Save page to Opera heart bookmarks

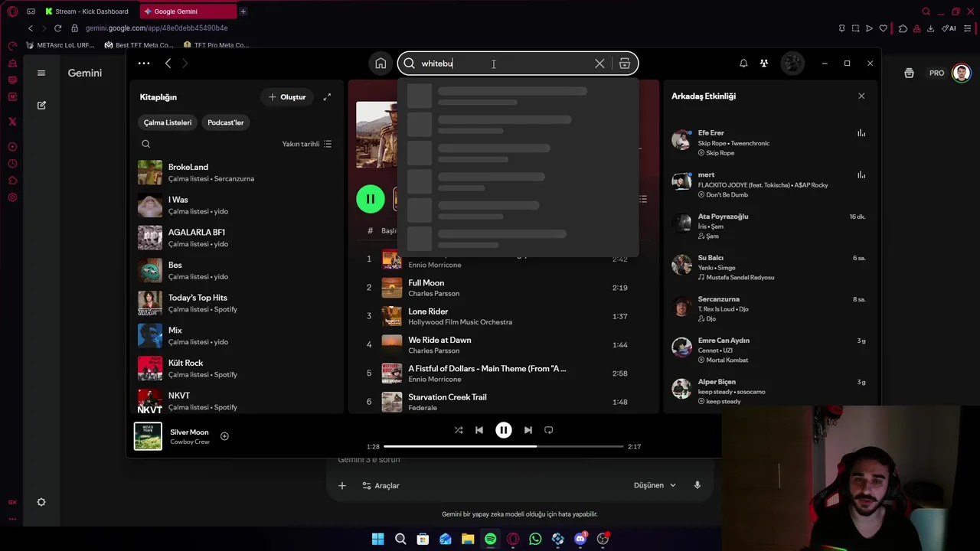(x=883, y=28)
